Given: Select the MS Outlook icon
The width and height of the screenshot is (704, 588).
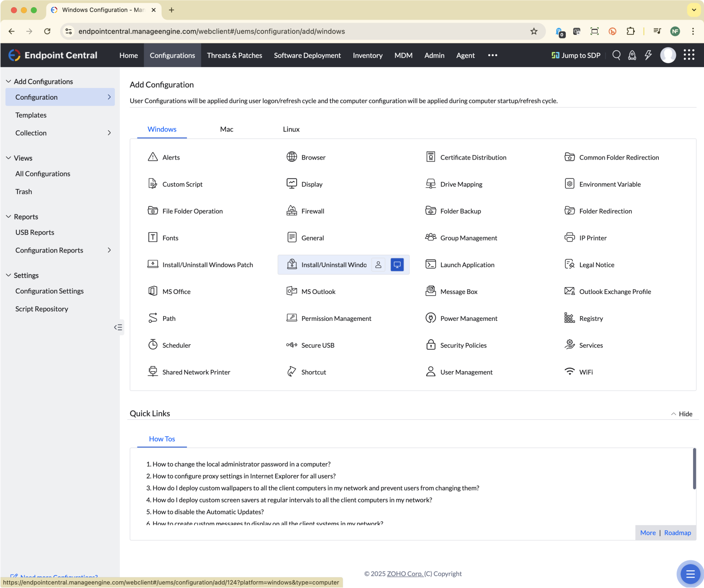Looking at the screenshot, I should click(292, 291).
